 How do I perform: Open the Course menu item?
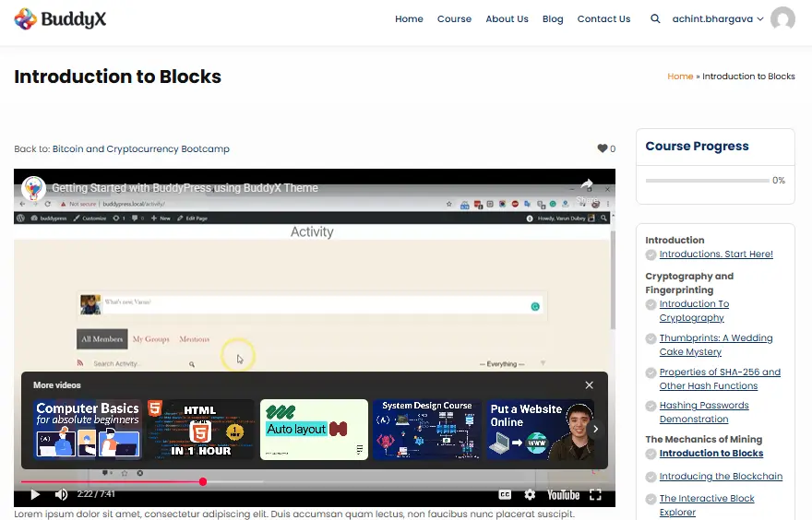pos(454,18)
